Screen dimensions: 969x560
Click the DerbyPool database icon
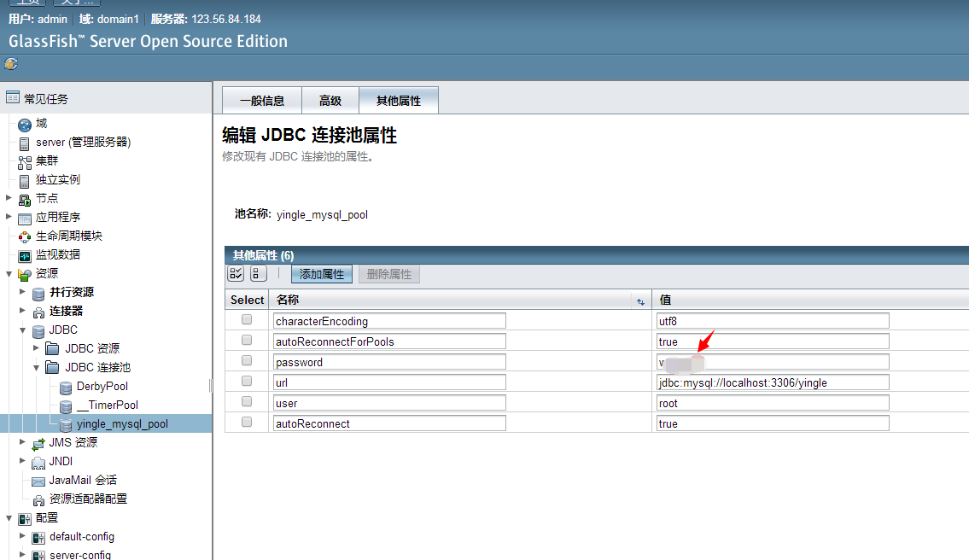tap(66, 388)
